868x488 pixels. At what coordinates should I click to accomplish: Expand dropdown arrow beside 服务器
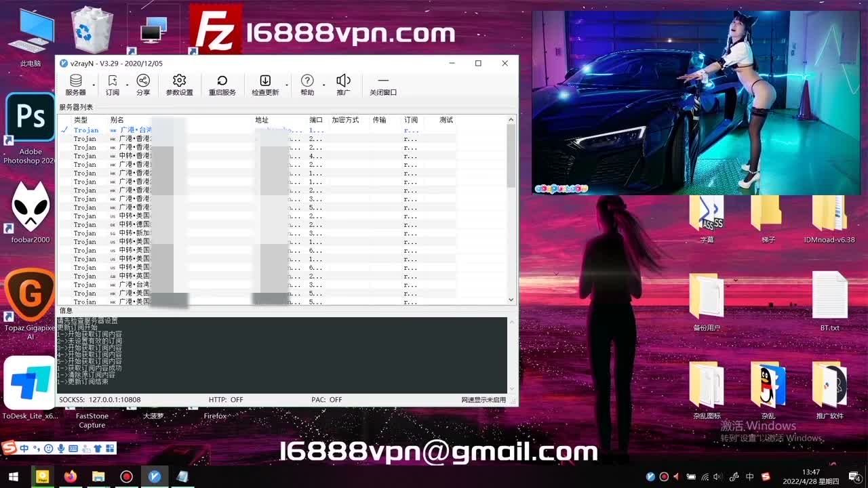point(94,85)
